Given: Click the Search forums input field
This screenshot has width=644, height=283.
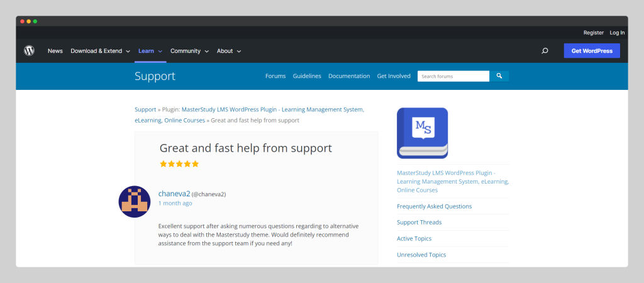Looking at the screenshot, I should click(453, 76).
